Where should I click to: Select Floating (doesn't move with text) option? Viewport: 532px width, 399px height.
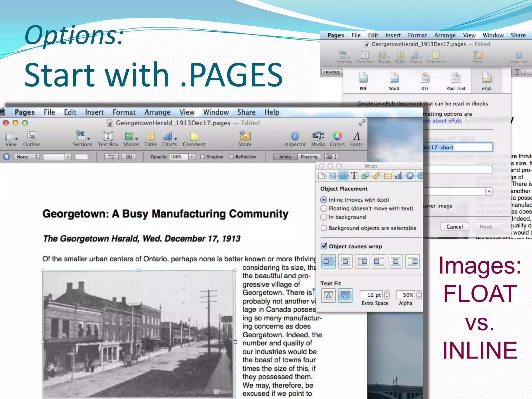coord(324,208)
